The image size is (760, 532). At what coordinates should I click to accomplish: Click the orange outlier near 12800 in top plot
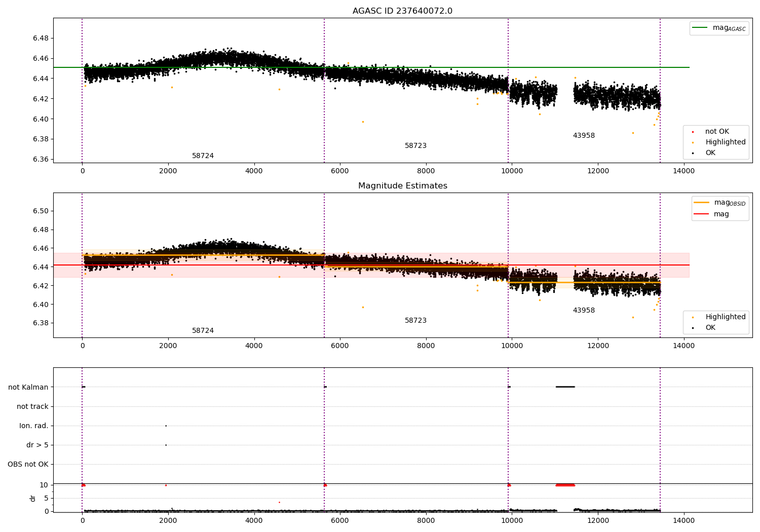pos(633,133)
